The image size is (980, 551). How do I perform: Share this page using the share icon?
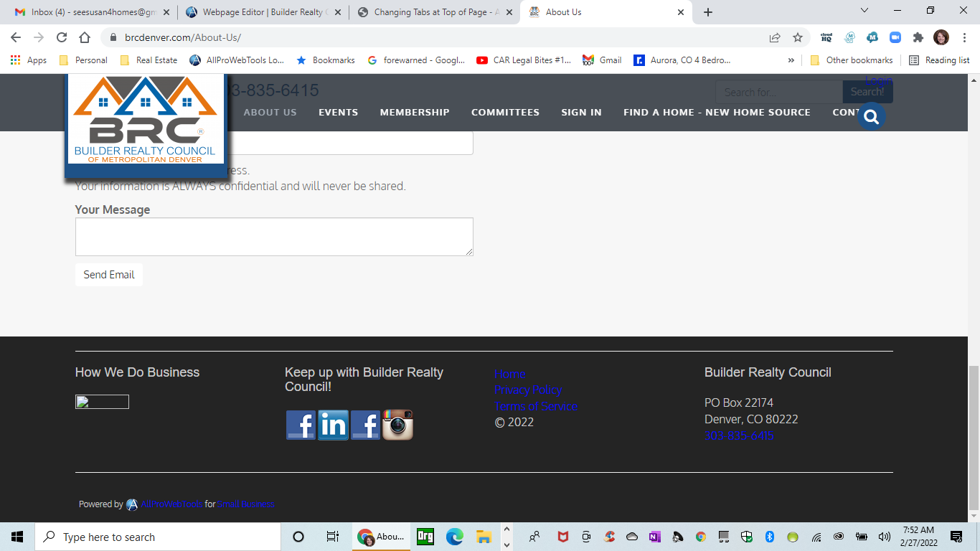775,37
